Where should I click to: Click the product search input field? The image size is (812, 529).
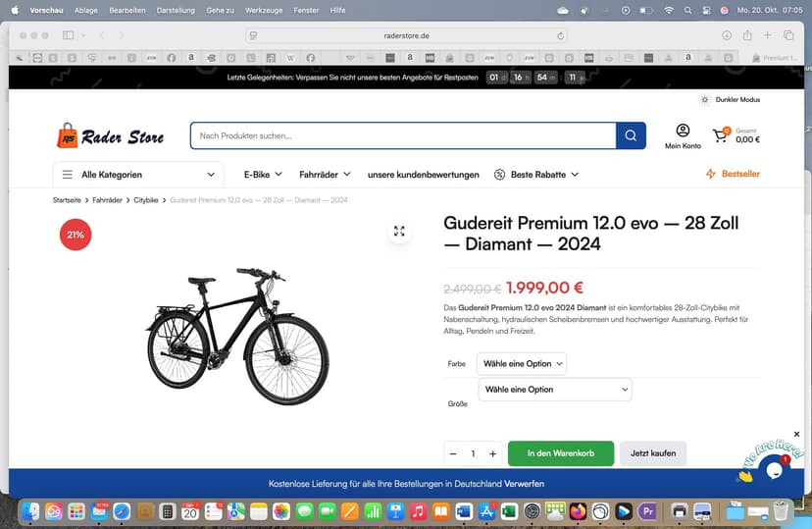click(403, 135)
